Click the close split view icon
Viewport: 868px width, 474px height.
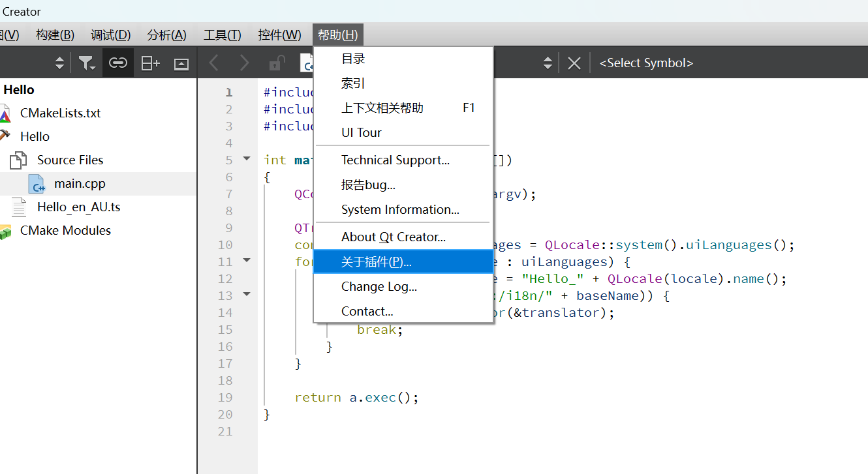181,63
